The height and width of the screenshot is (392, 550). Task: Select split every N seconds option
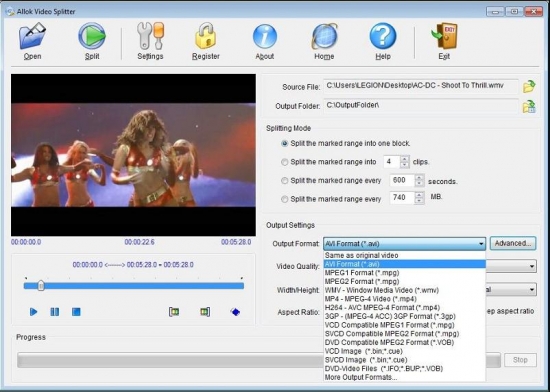285,181
